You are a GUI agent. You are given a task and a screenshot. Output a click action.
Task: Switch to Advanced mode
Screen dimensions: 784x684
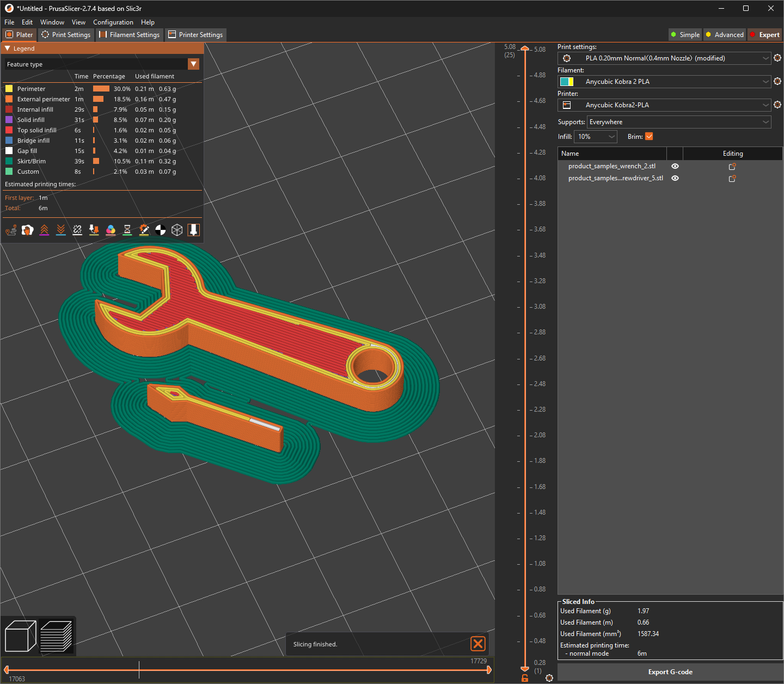coord(725,35)
